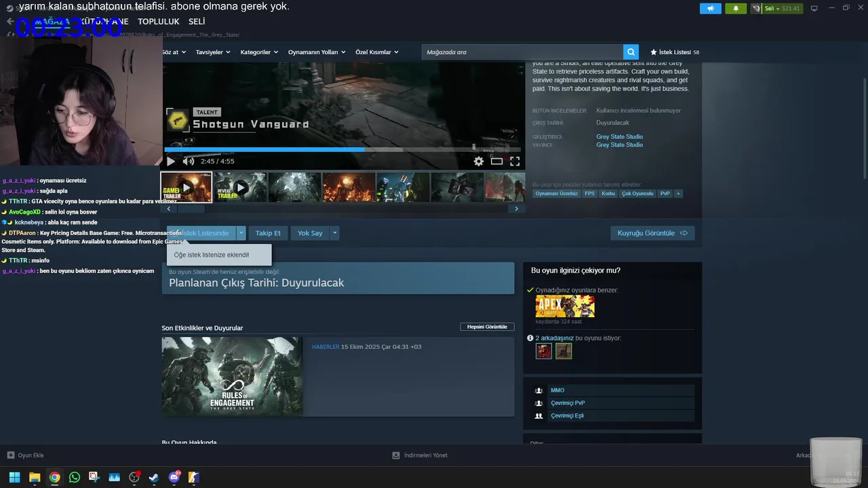Open developer Grey State Studio link

click(x=620, y=137)
